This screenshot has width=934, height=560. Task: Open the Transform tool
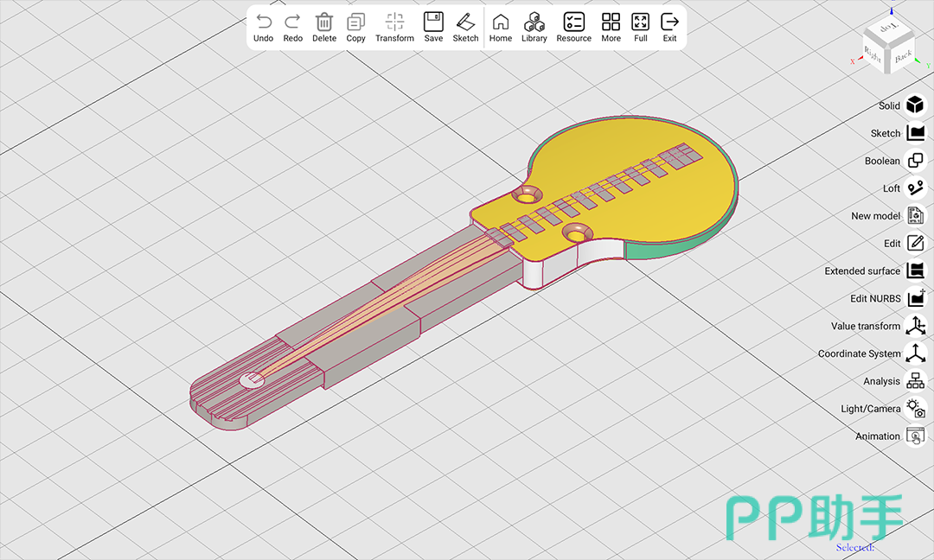[x=394, y=22]
